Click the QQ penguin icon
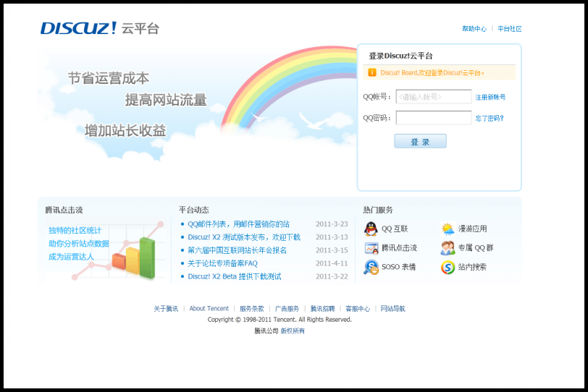The image size is (588, 392). click(x=371, y=229)
